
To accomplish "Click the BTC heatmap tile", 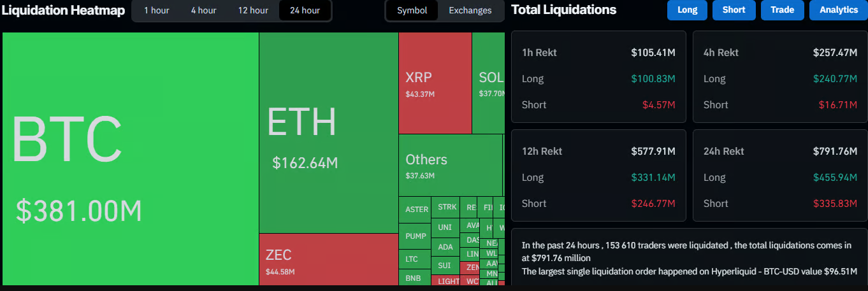I will pyautogui.click(x=131, y=159).
